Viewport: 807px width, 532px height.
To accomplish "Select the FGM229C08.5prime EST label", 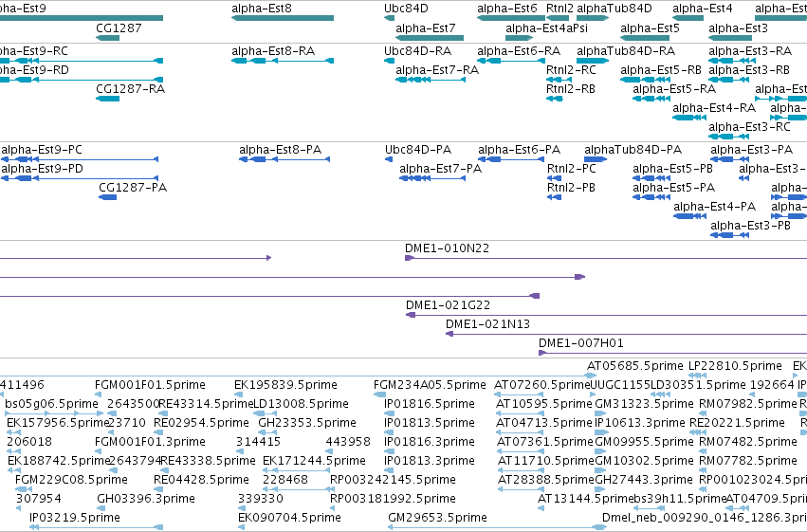I will click(x=71, y=479).
